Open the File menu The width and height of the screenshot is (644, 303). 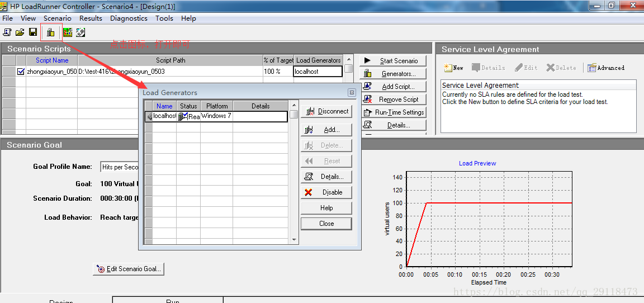coord(7,18)
